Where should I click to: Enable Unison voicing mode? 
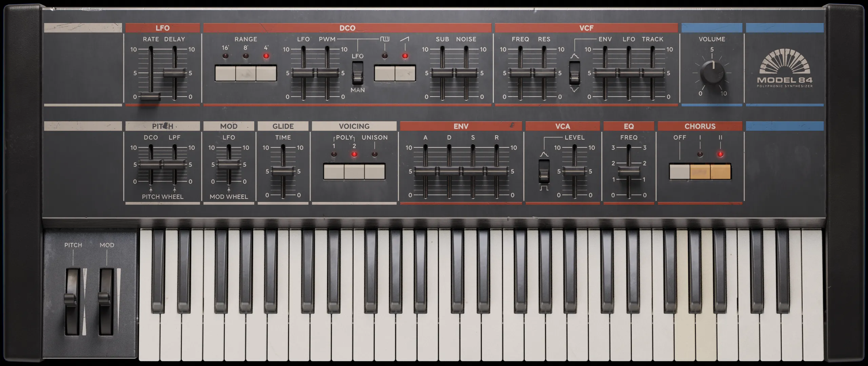click(375, 171)
